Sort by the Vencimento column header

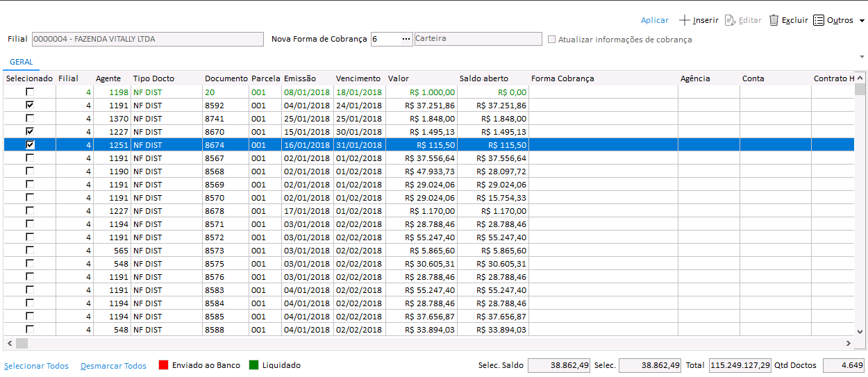coord(358,78)
